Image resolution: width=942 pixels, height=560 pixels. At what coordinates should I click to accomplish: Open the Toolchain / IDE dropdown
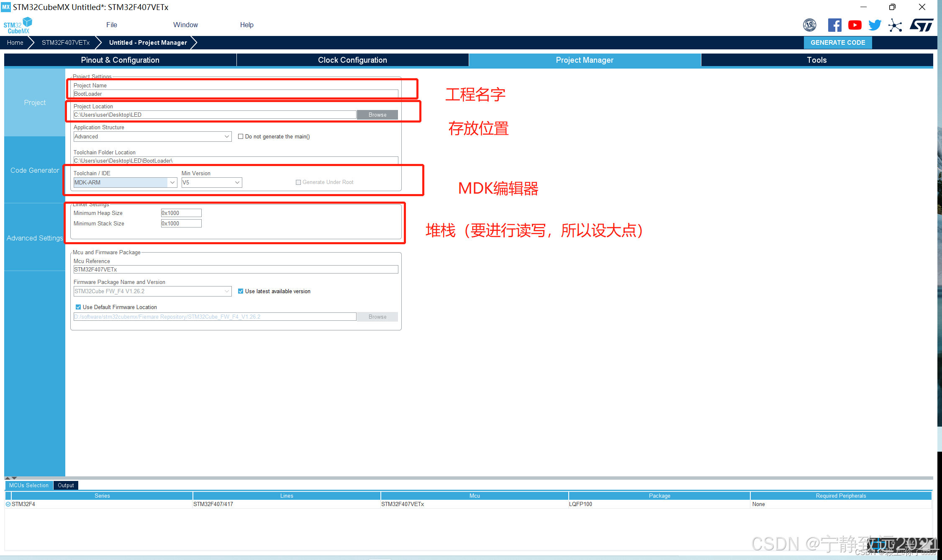(x=125, y=182)
